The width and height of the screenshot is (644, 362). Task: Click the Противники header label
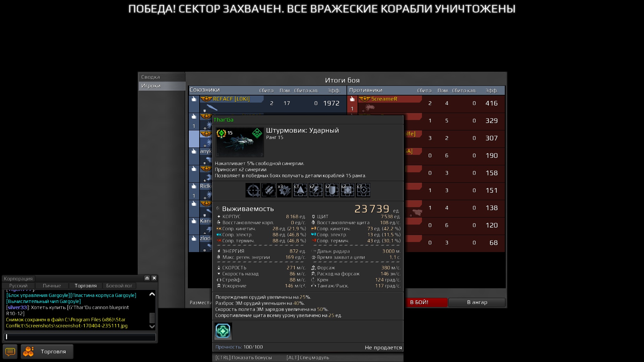coord(366,90)
